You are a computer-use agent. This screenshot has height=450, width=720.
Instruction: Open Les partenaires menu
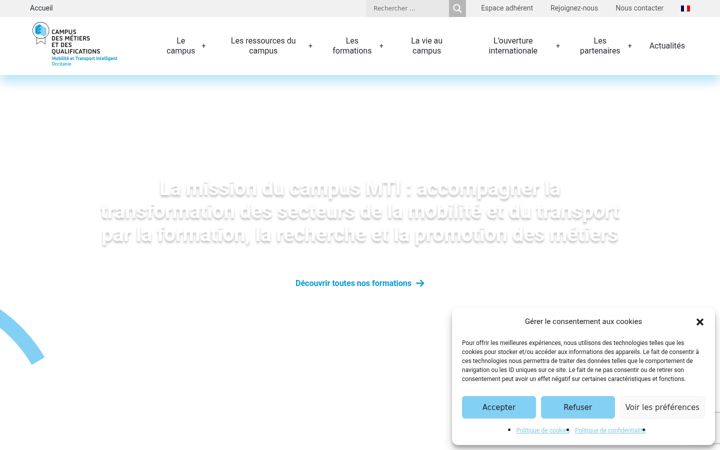coord(600,46)
